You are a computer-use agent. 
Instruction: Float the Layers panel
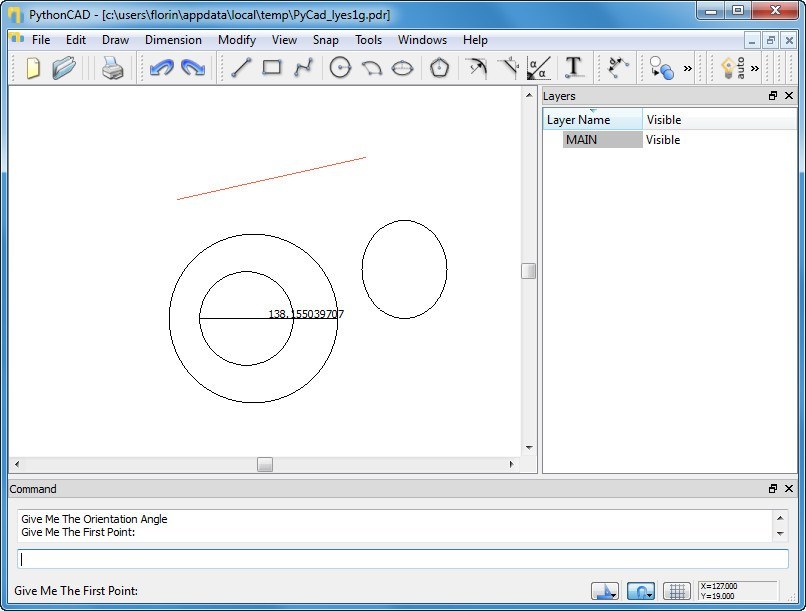pyautogui.click(x=773, y=96)
